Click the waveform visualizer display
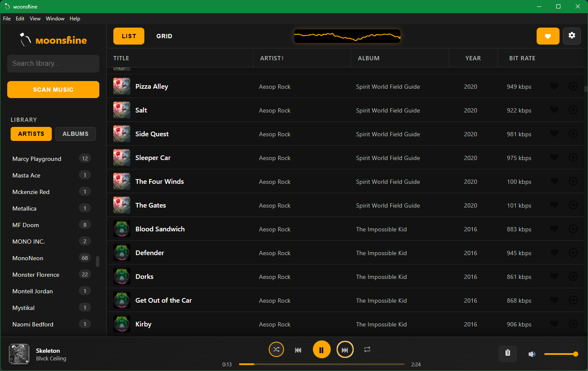This screenshot has width=588, height=371. pyautogui.click(x=347, y=36)
